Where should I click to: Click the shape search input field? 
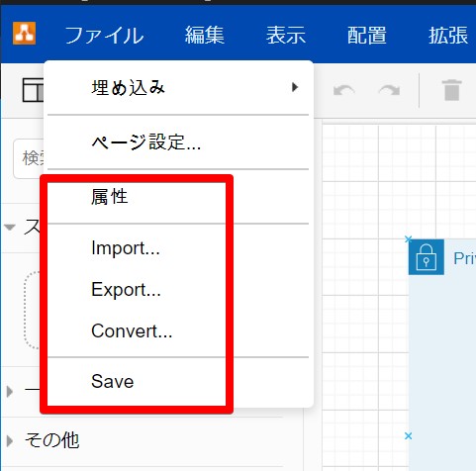tap(29, 158)
